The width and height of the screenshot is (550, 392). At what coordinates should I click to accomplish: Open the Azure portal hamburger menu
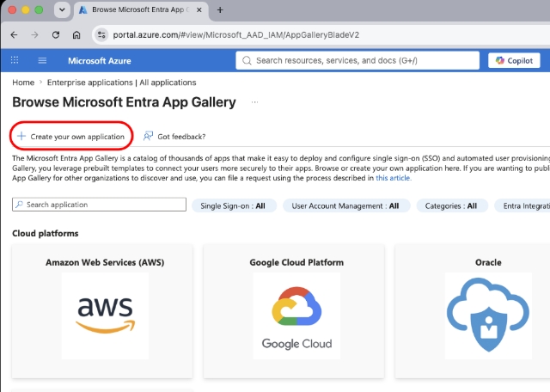pyautogui.click(x=42, y=60)
